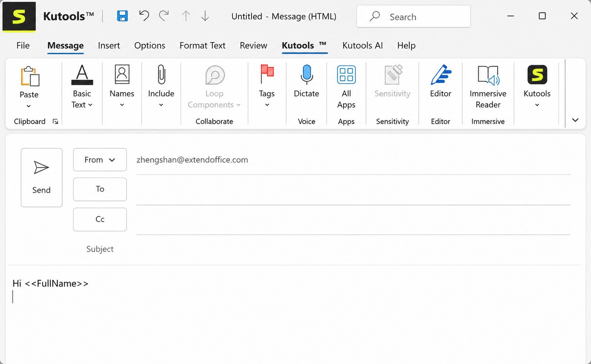Switch to the Message tab

(x=65, y=45)
